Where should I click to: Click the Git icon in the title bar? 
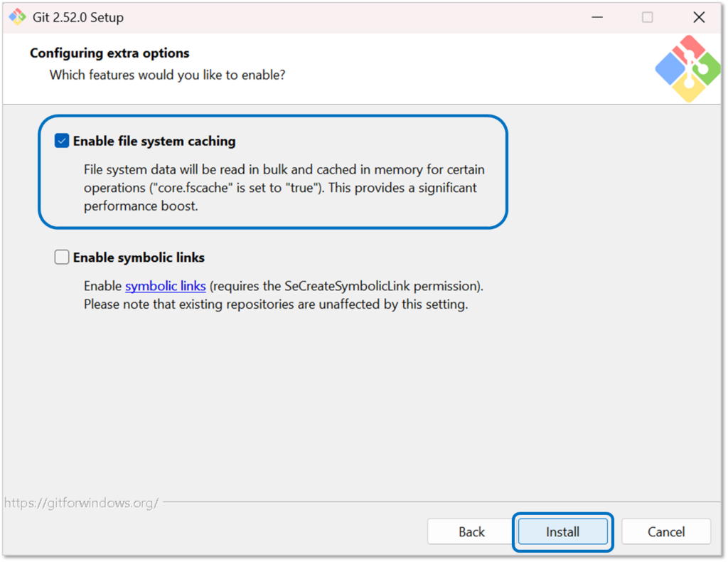17,17
